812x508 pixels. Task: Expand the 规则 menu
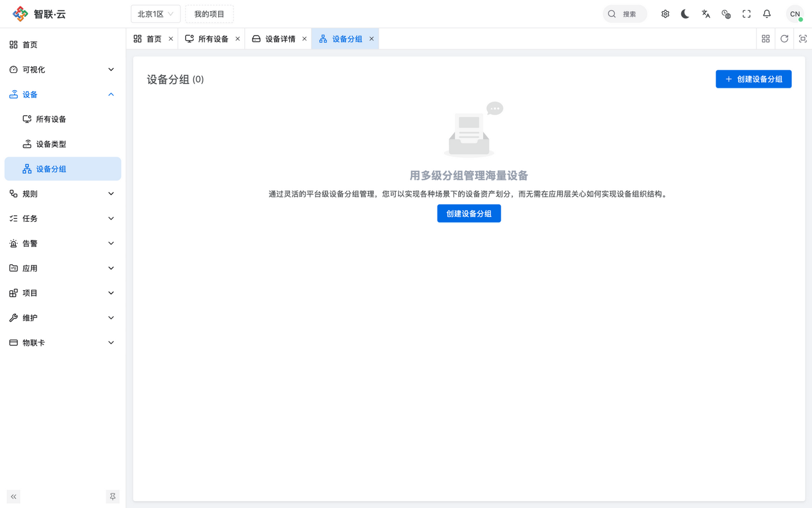[x=63, y=194]
